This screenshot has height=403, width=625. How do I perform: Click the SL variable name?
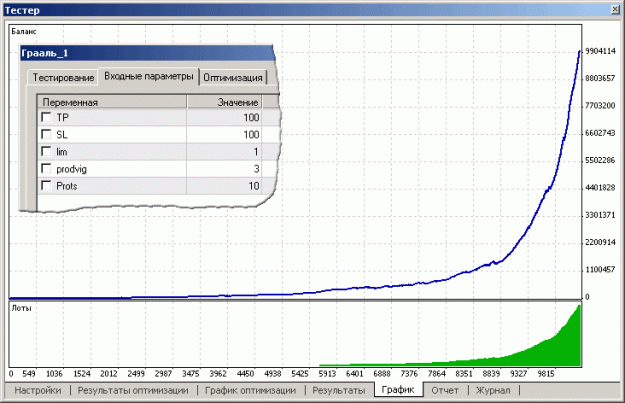pyautogui.click(x=62, y=134)
